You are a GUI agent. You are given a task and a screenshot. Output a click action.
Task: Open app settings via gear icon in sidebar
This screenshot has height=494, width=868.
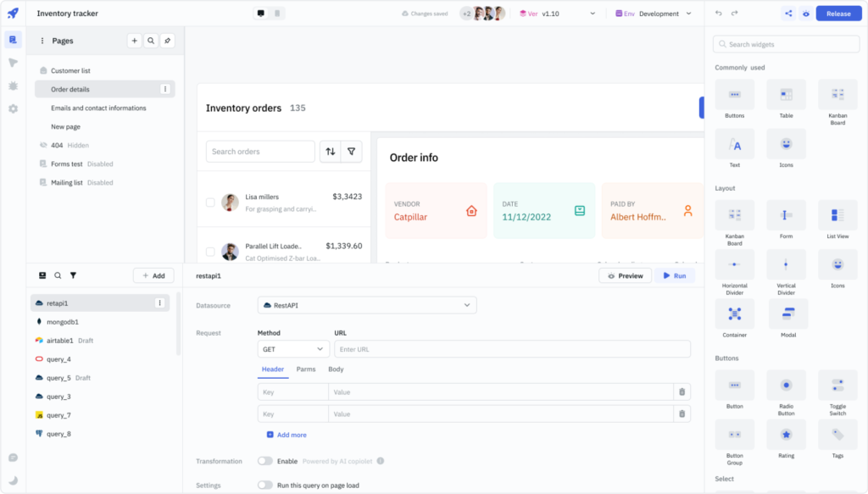pyautogui.click(x=12, y=108)
